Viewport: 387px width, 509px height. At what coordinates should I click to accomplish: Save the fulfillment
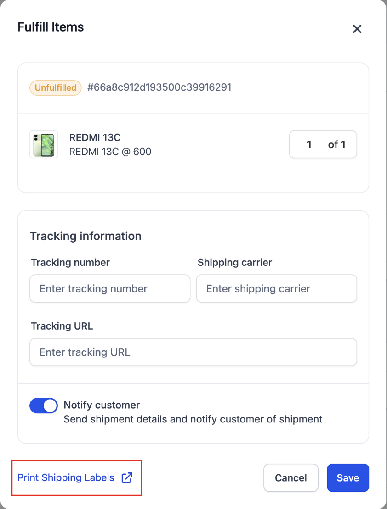pyautogui.click(x=348, y=478)
